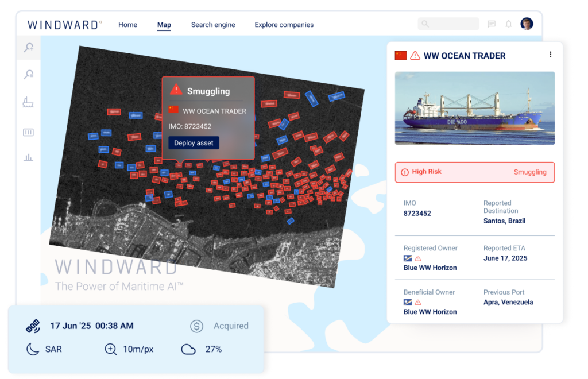Viewport: 588px width, 379px height.
Task: Open Explore companies
Action: (284, 25)
